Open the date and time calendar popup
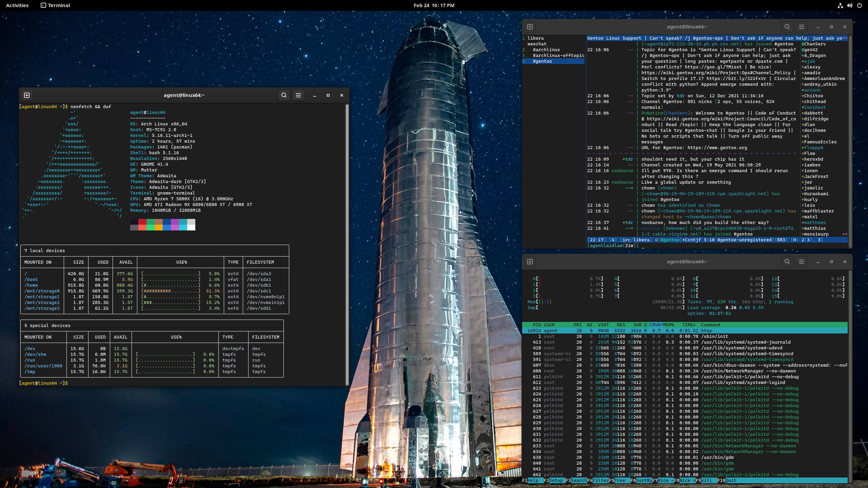This screenshot has width=868, height=488. [434, 5]
